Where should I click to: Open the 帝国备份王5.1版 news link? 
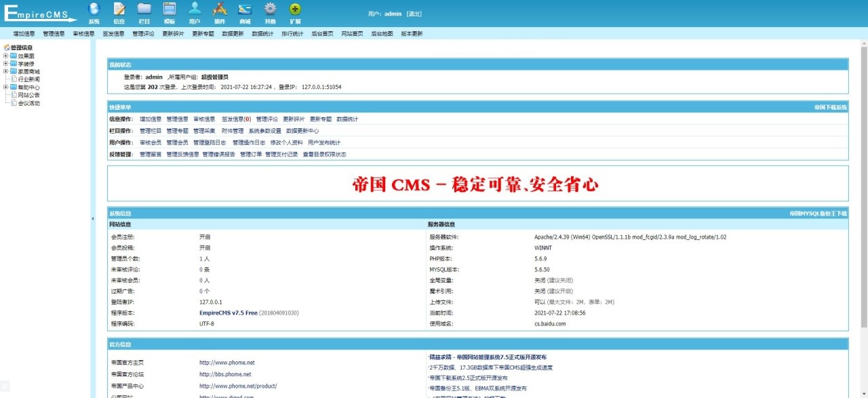coord(478,389)
